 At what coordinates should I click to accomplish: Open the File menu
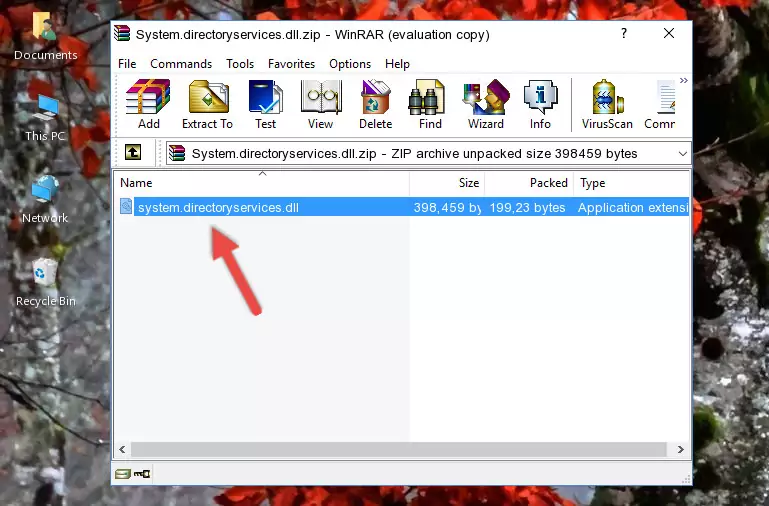coord(127,64)
